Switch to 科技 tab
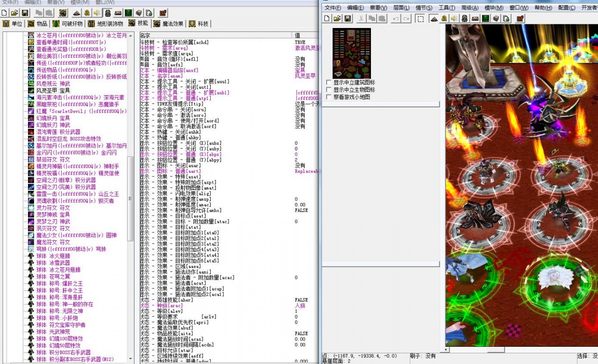The width and height of the screenshot is (598, 364). click(x=199, y=24)
